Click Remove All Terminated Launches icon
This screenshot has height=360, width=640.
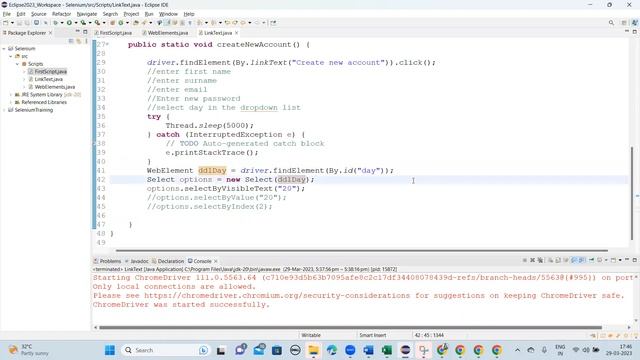pos(540,260)
